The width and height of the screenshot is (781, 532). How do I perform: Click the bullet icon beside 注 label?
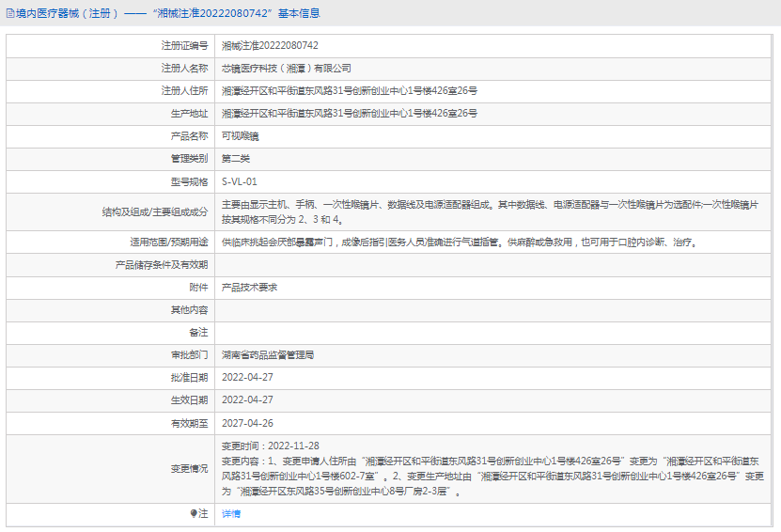tap(194, 513)
